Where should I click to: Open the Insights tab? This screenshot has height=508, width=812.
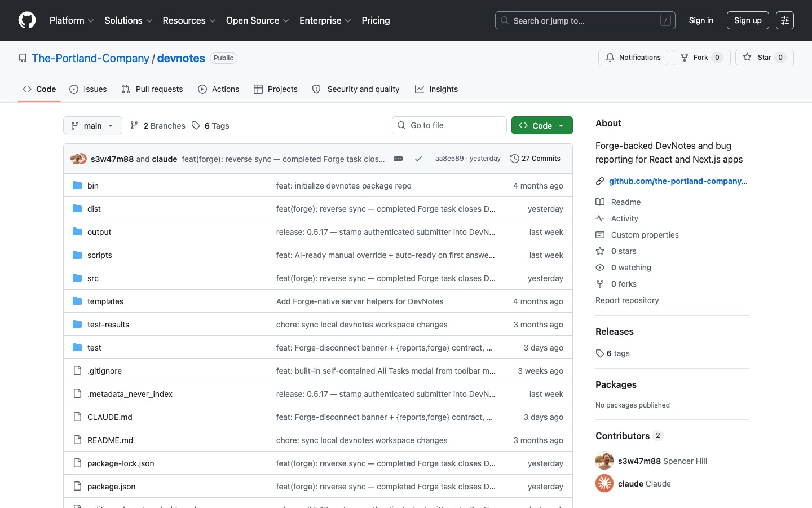click(x=436, y=89)
